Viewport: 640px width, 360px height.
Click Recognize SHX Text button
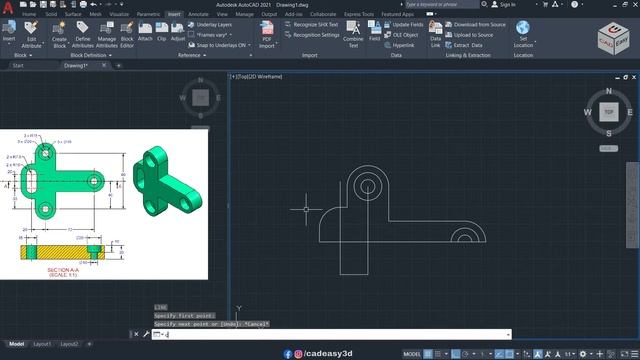pos(311,24)
